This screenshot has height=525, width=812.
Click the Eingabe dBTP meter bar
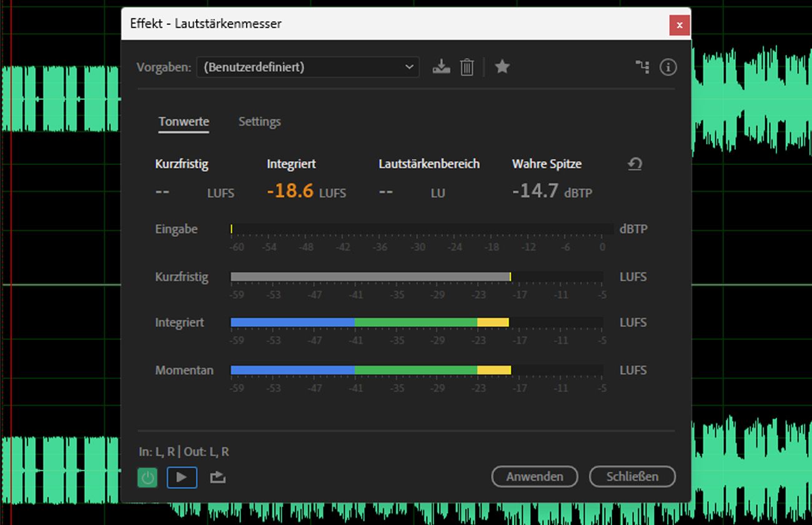tap(422, 229)
